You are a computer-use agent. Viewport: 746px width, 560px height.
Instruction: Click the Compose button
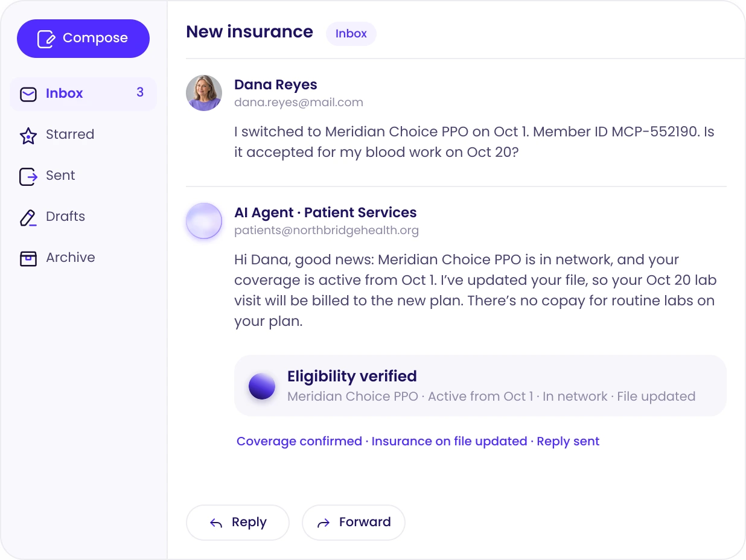pyautogui.click(x=83, y=39)
